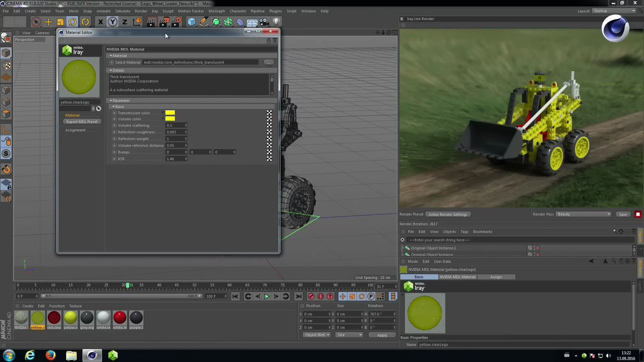Click the Render View clapperboard icon
The width and height of the screenshot is (644, 362).
coord(151,22)
